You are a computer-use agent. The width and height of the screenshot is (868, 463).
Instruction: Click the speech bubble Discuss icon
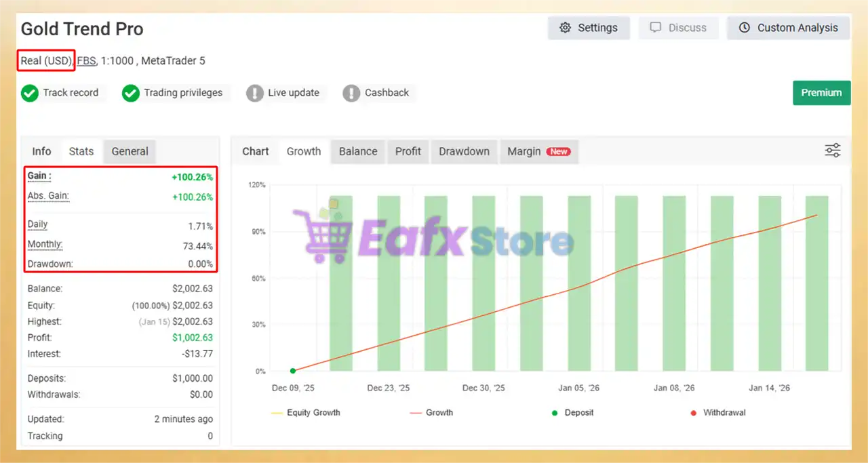click(x=656, y=28)
